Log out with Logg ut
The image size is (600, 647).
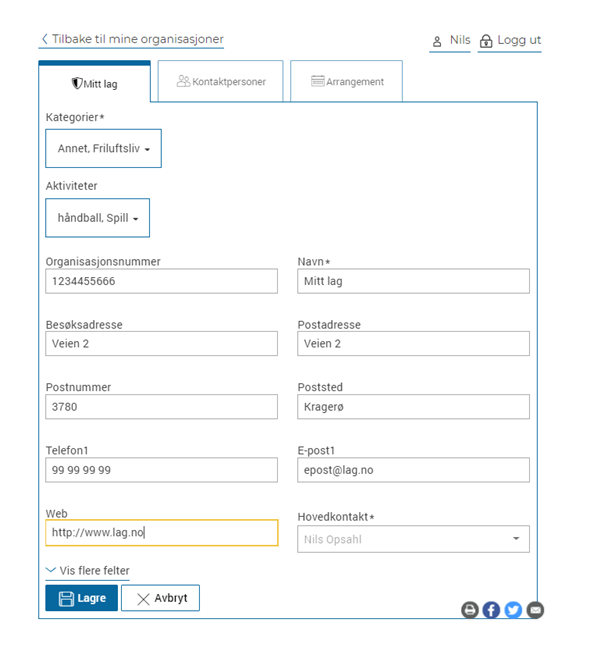pyautogui.click(x=510, y=41)
